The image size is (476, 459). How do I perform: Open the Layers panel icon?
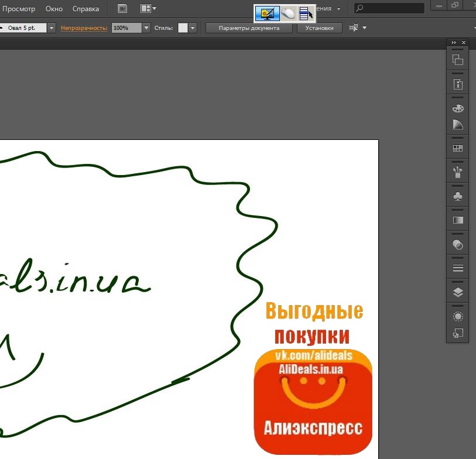coord(458,292)
